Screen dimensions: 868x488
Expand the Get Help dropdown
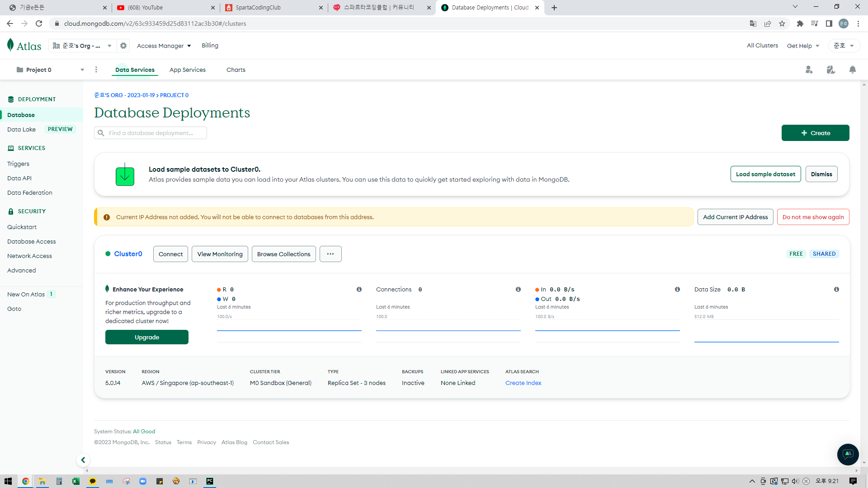803,46
